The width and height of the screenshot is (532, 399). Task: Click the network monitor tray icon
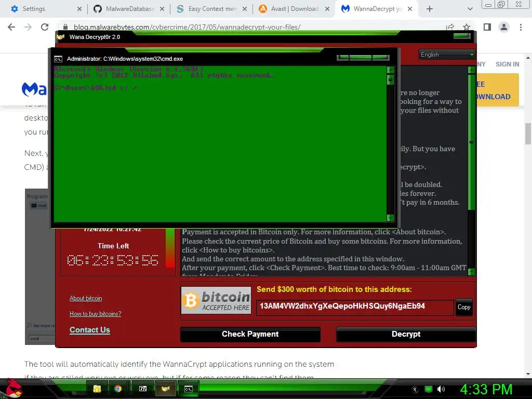click(x=429, y=389)
